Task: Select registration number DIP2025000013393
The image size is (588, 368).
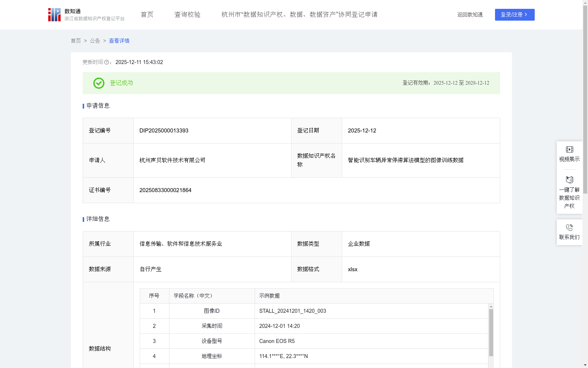Action: coord(164,131)
